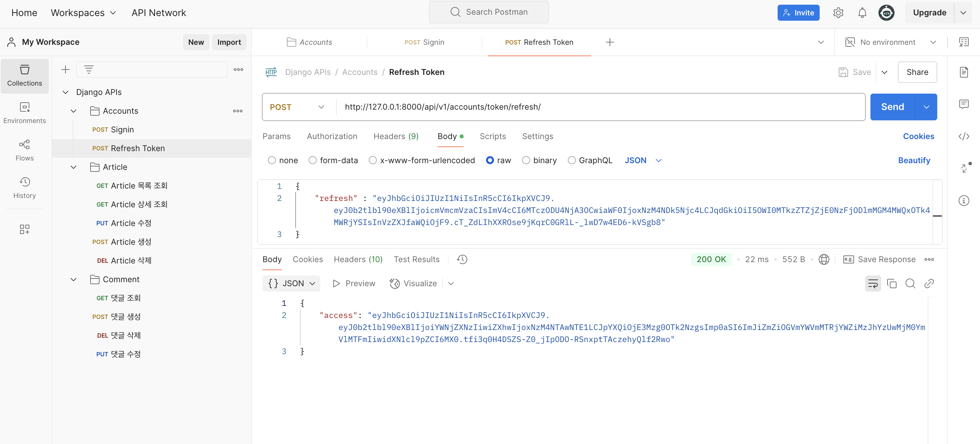Select the GraphQL body type
The width and height of the screenshot is (980, 444).
571,160
